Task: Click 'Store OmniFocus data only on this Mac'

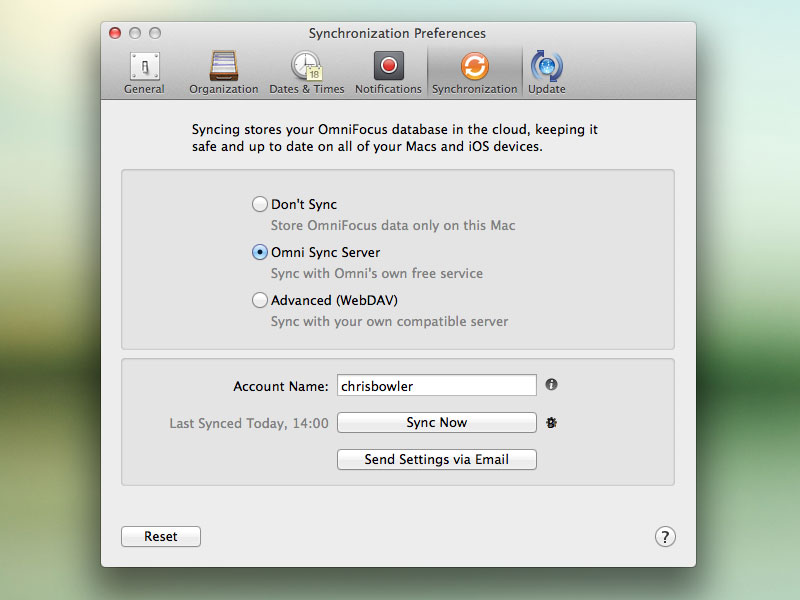Action: pyautogui.click(x=393, y=226)
